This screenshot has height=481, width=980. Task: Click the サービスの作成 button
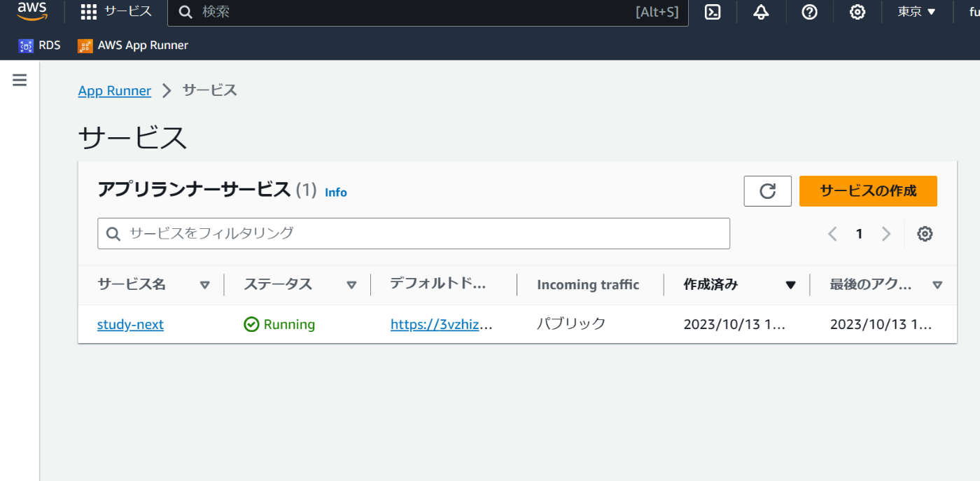click(x=868, y=191)
